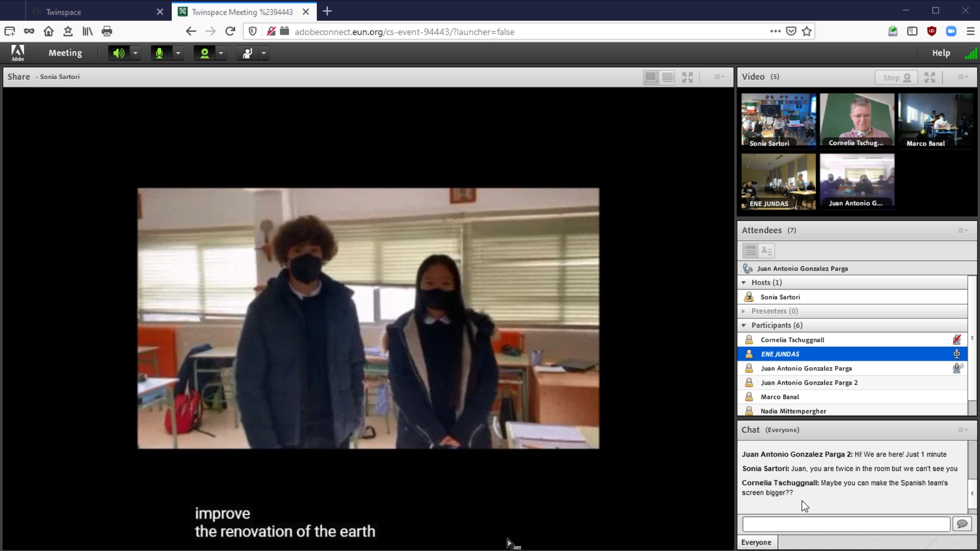Click the address bar URL
980x551 pixels.
click(x=404, y=32)
